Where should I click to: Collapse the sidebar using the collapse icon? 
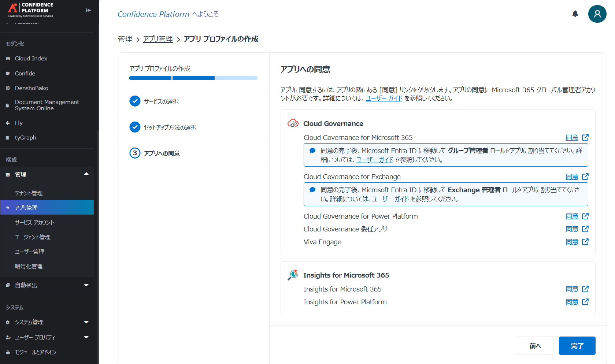[88, 10]
